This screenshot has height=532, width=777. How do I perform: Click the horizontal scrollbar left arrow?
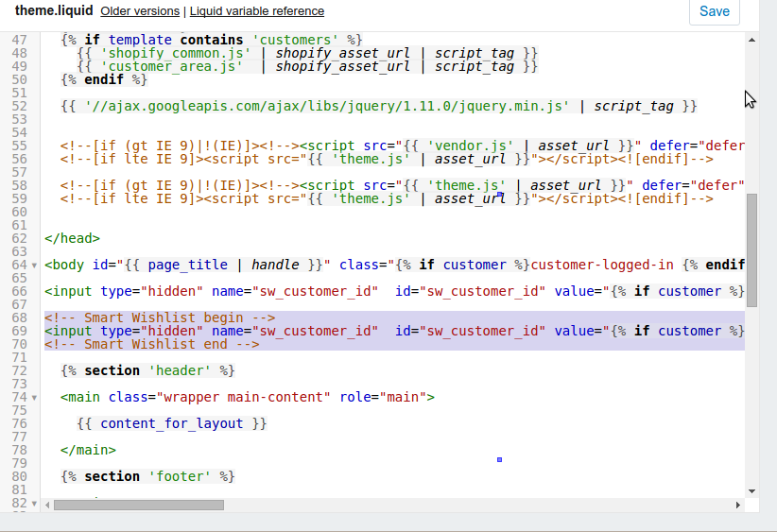(47, 505)
